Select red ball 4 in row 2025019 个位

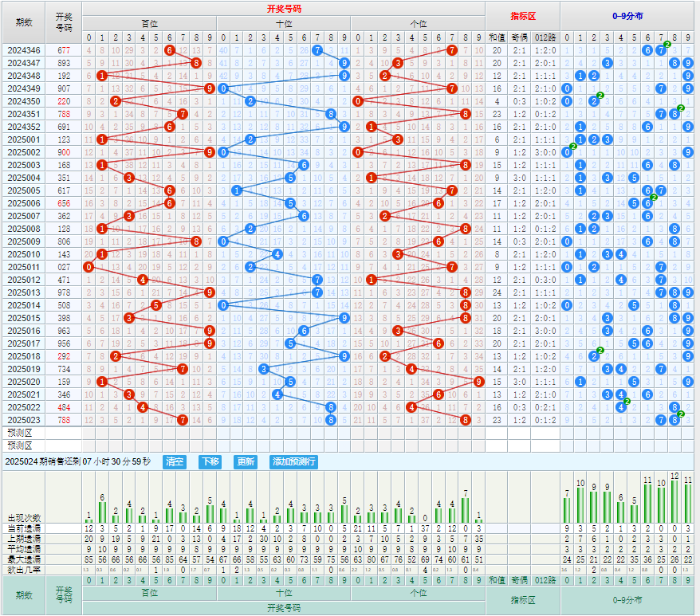[x=411, y=369]
